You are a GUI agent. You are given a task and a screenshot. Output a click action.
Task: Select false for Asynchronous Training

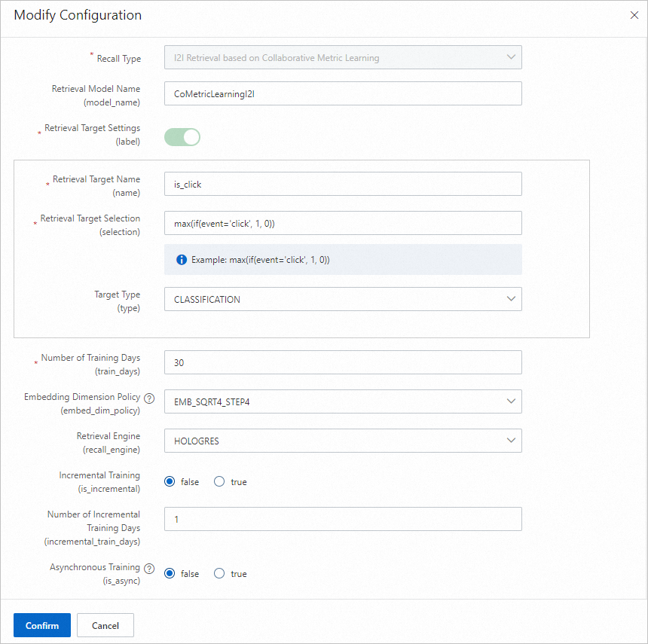(170, 574)
